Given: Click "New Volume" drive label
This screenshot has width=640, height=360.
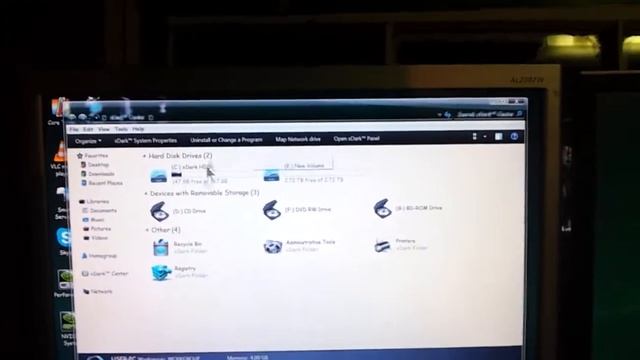Looking at the screenshot, I should [304, 166].
